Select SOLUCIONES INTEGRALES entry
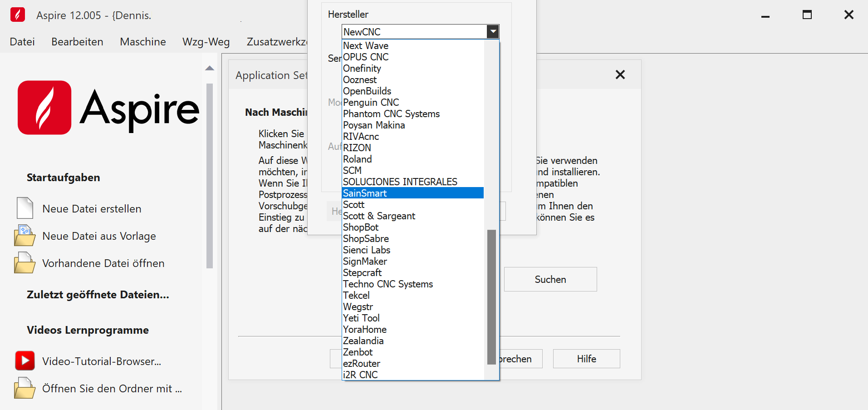This screenshot has height=410, width=868. click(413, 182)
